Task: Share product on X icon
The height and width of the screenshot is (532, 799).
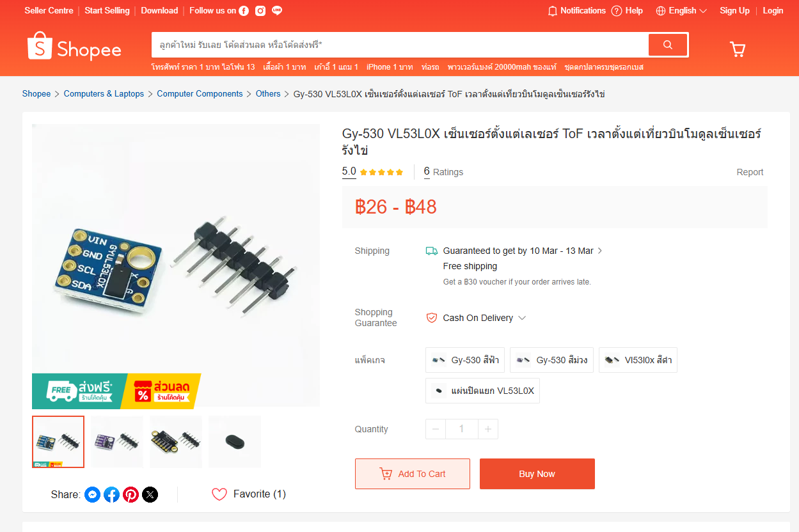Action: point(150,494)
